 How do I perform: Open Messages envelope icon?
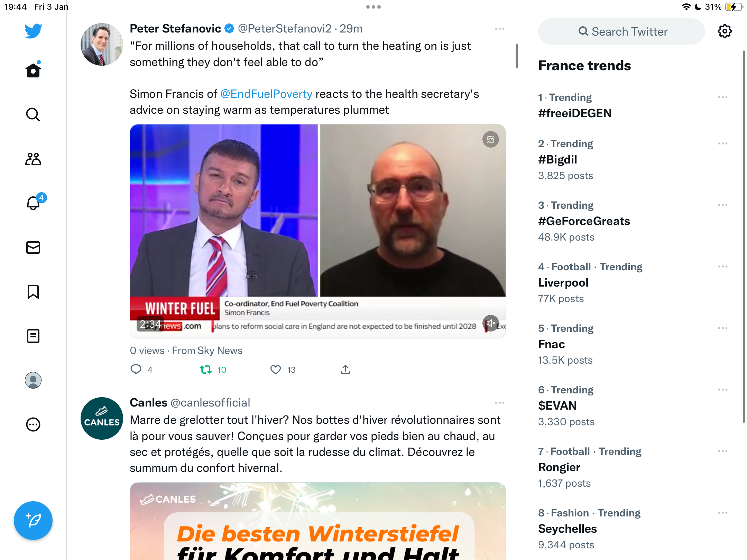[x=33, y=248]
